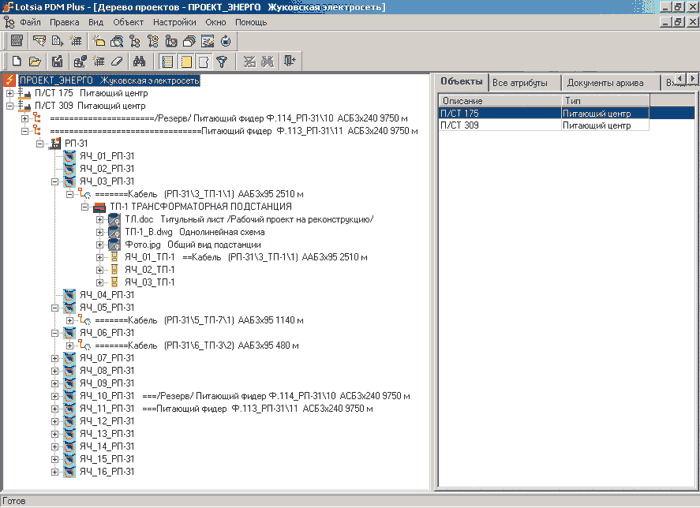Select ЯЧ_16_РП-31 in the tree
The height and width of the screenshot is (508, 700).
click(107, 471)
